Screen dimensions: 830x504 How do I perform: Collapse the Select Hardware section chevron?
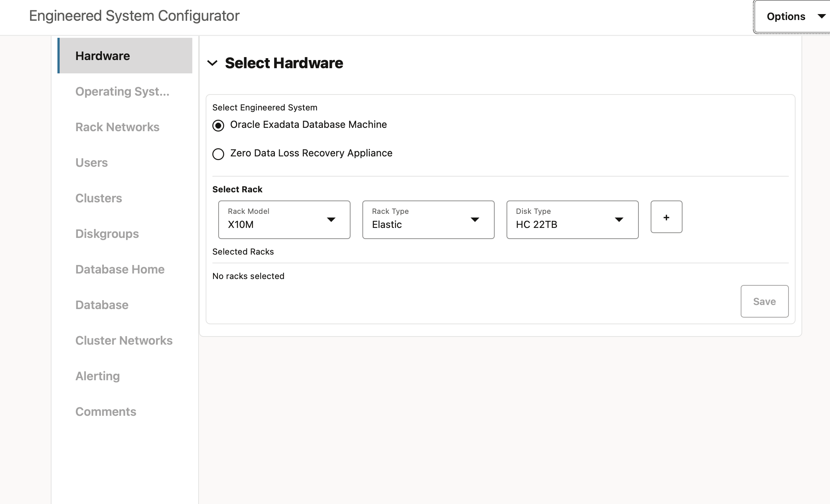tap(212, 63)
